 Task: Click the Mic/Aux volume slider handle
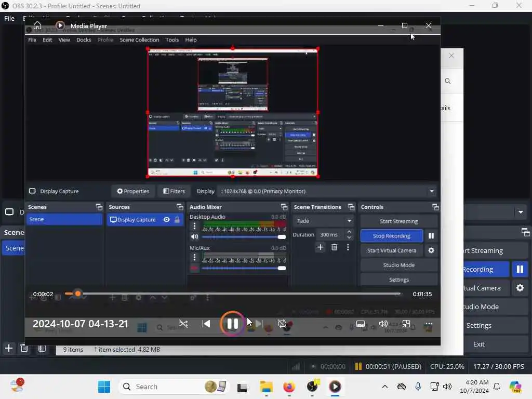click(x=282, y=268)
